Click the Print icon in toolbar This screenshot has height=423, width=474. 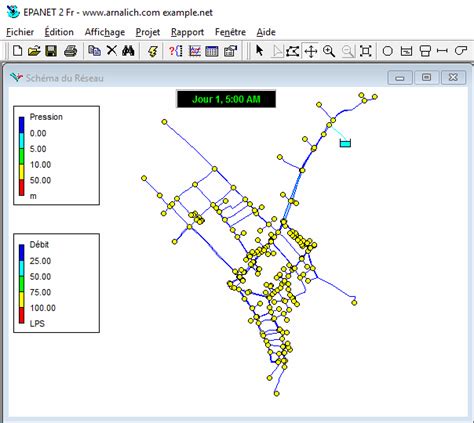pyautogui.click(x=71, y=51)
